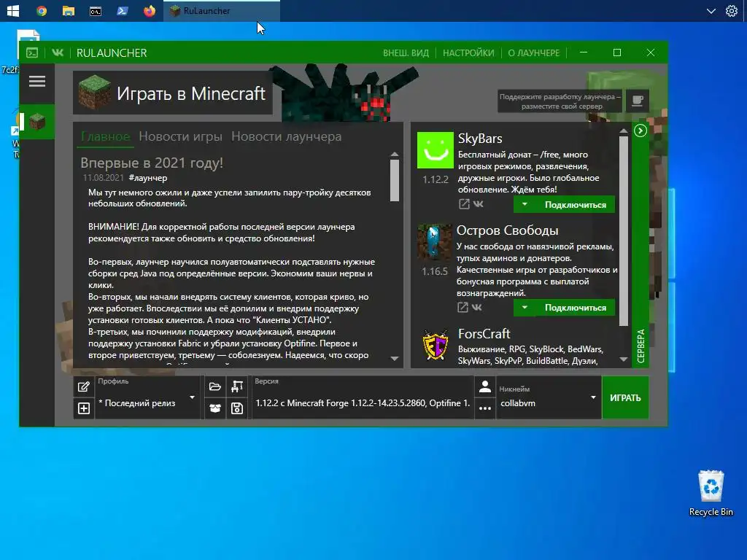Click the Остров Свободы server title
The height and width of the screenshot is (560, 747).
[x=508, y=230]
